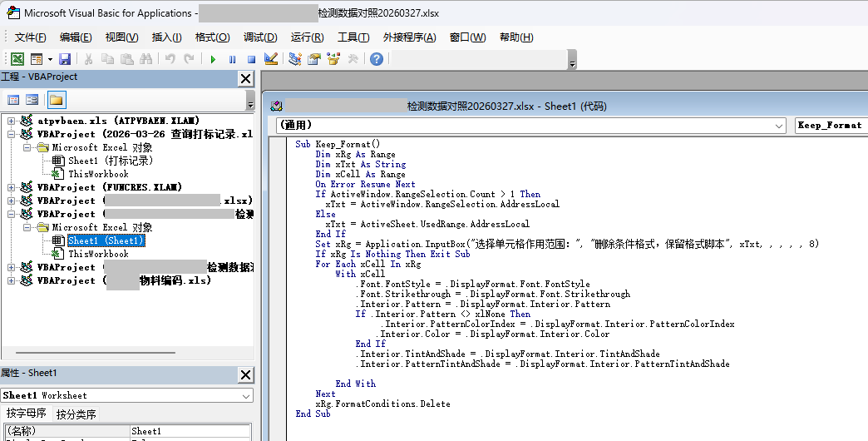The image size is (868, 441).
Task: Open the 调试(D) menu
Action: 260,37
